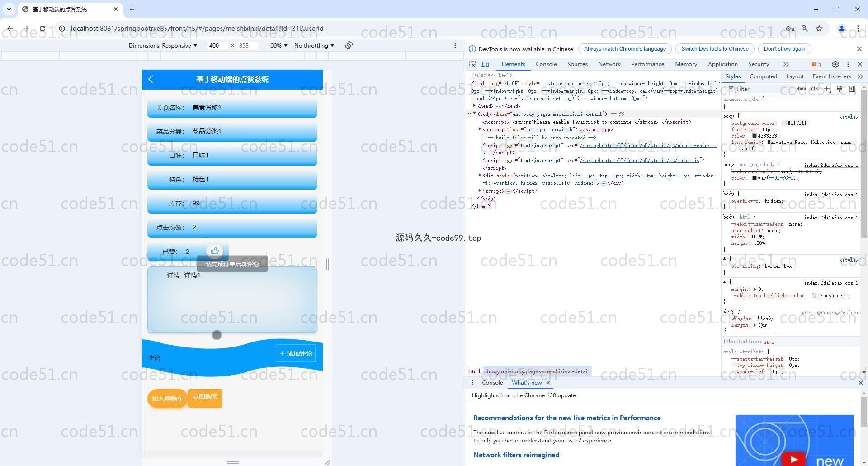Toggle the device toolbar icon in DevTools

[x=486, y=64]
